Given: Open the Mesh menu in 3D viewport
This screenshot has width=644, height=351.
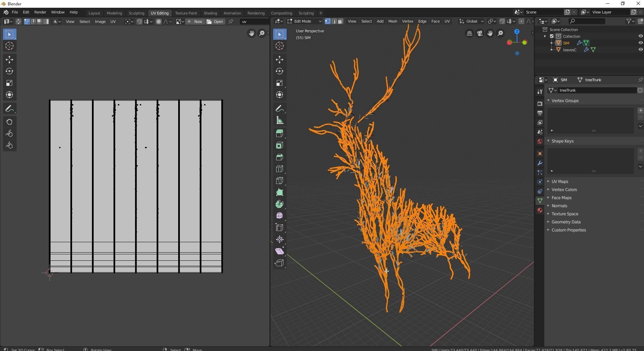Looking at the screenshot, I should pyautogui.click(x=392, y=21).
